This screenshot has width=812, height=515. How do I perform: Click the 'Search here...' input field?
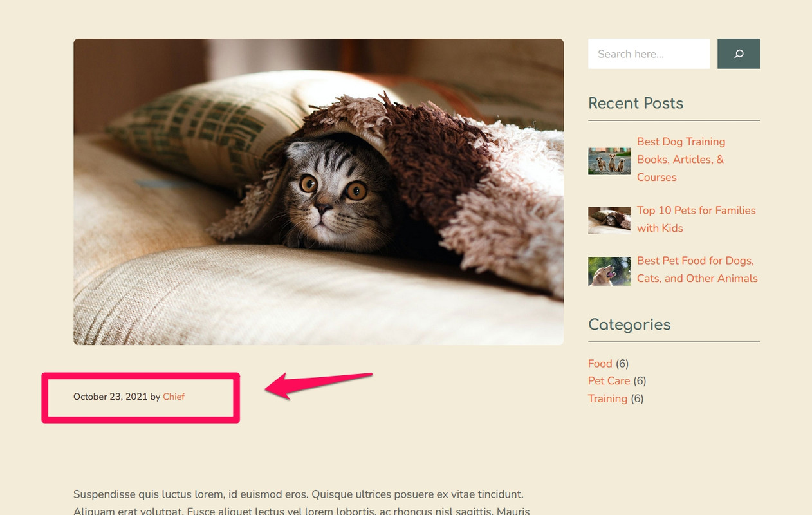(x=649, y=53)
